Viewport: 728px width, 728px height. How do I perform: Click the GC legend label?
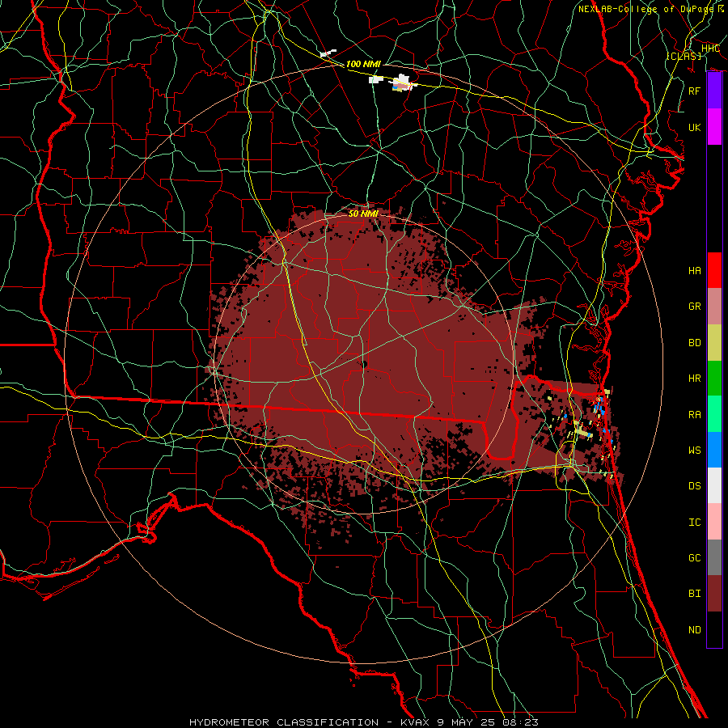pos(694,558)
